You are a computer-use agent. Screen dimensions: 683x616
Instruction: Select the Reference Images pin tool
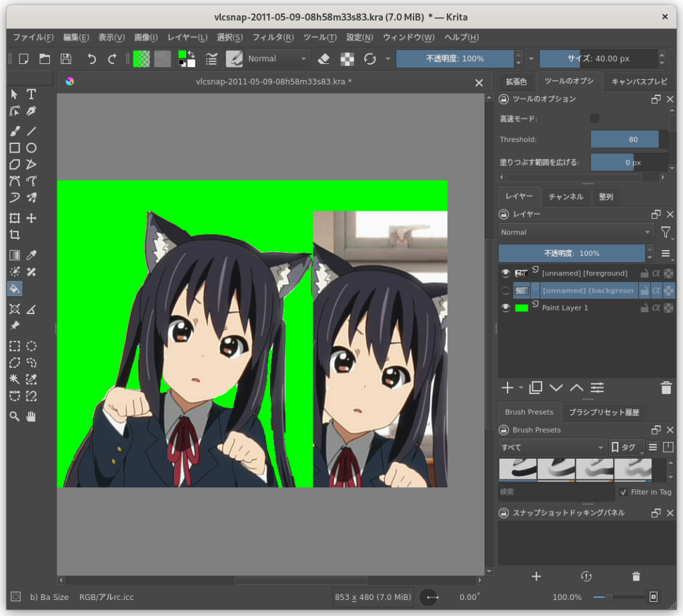click(15, 325)
